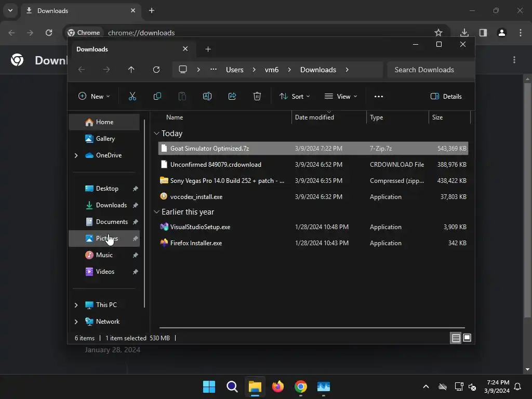Expand the OneDrive tree node
Image resolution: width=532 pixels, height=399 pixels.
[76, 155]
